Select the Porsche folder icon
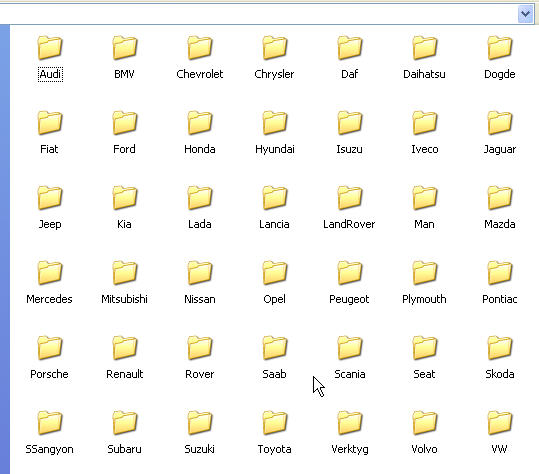Image resolution: width=539 pixels, height=474 pixels. click(50, 347)
